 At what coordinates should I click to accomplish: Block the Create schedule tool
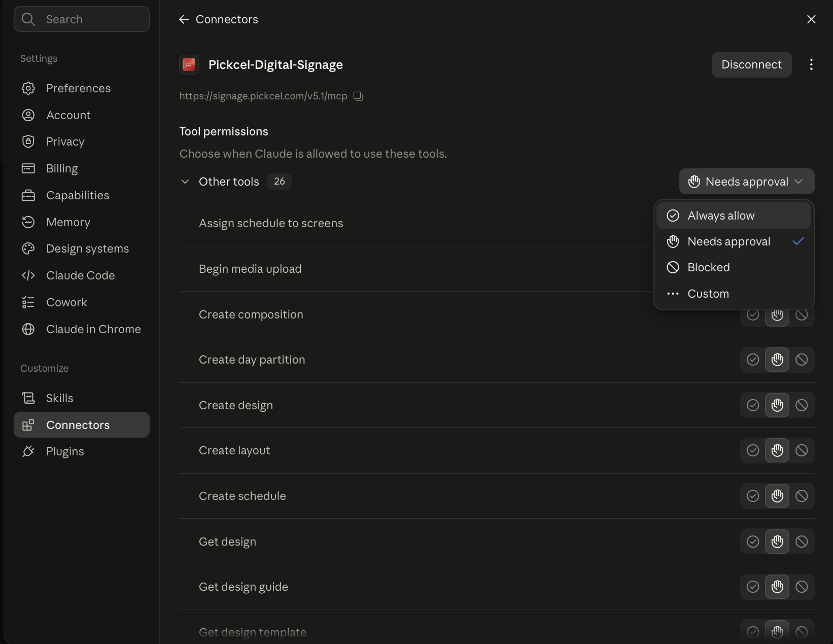click(802, 496)
